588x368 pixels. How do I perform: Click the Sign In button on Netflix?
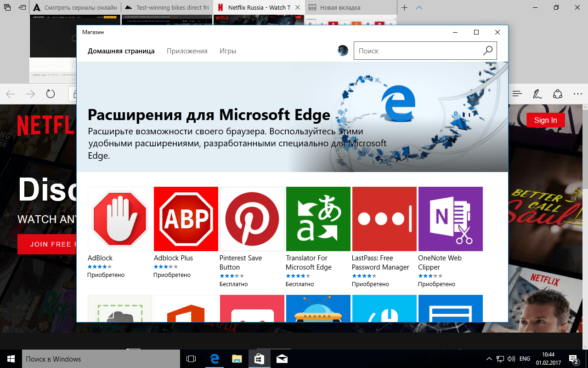pos(545,120)
